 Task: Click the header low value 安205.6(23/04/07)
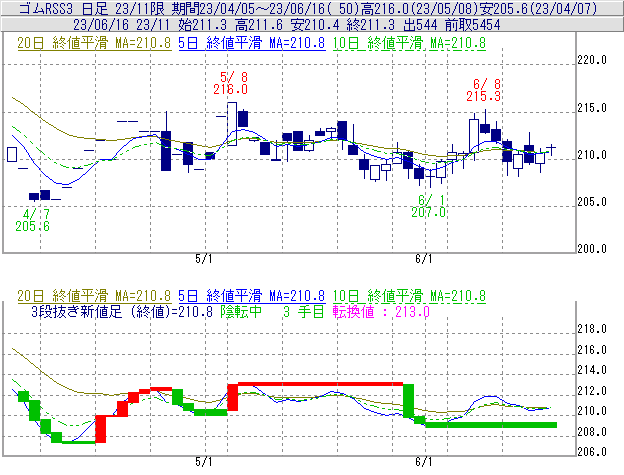click(538, 8)
